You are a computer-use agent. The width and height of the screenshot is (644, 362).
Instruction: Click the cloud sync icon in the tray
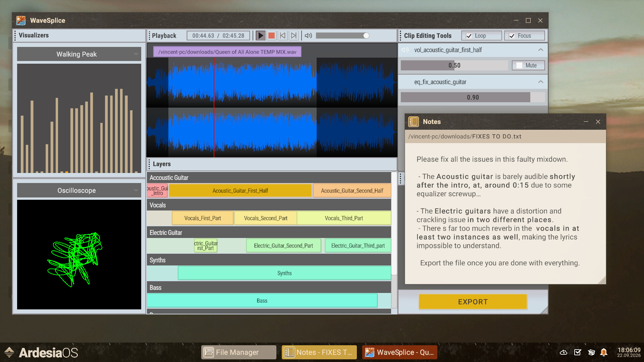click(x=563, y=352)
